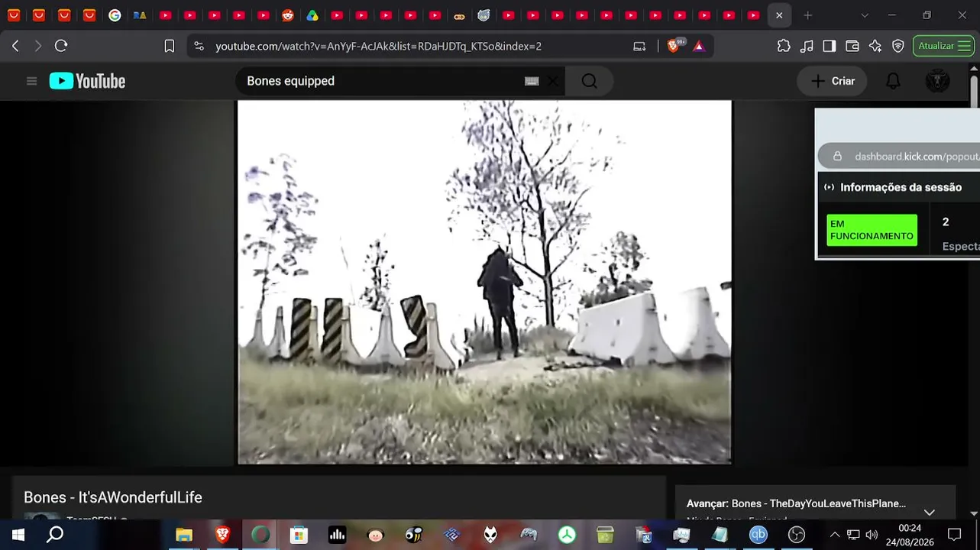Switch to the Reddit tab
Image resolution: width=980 pixels, height=550 pixels.
(287, 15)
